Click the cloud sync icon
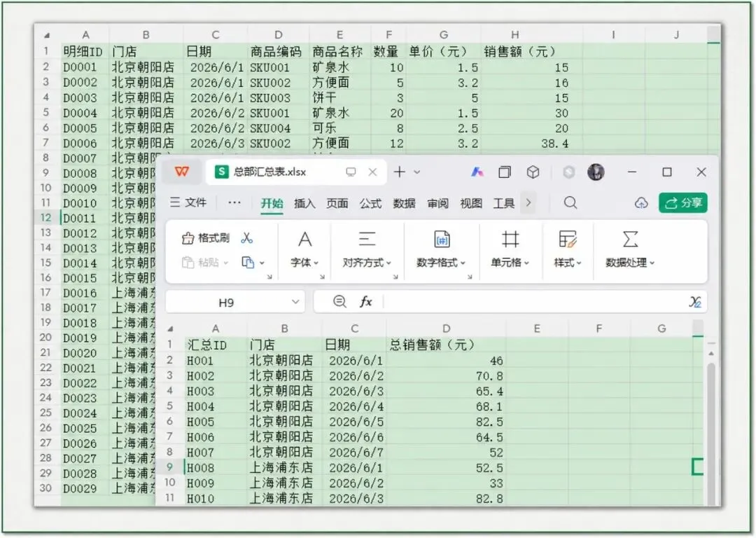The height and width of the screenshot is (538, 756). [640, 203]
